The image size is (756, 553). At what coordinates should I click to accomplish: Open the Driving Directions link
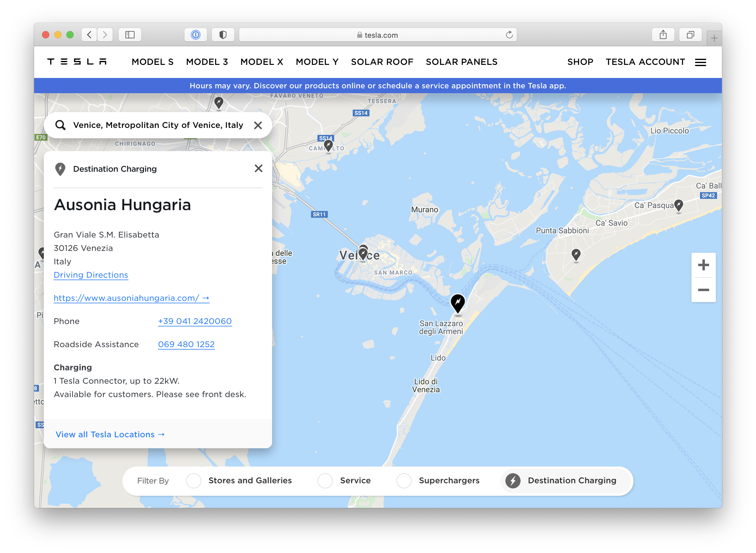click(x=91, y=275)
